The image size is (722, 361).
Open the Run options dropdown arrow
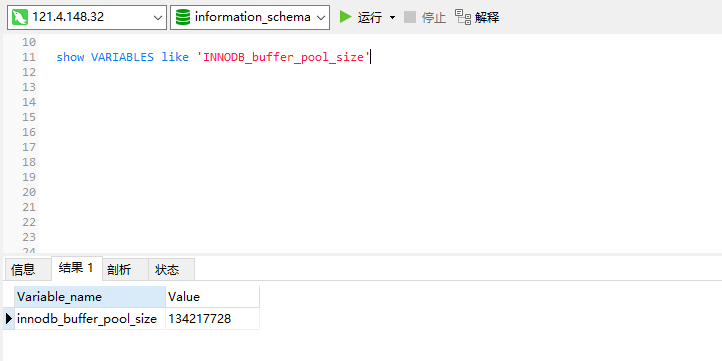[x=392, y=17]
